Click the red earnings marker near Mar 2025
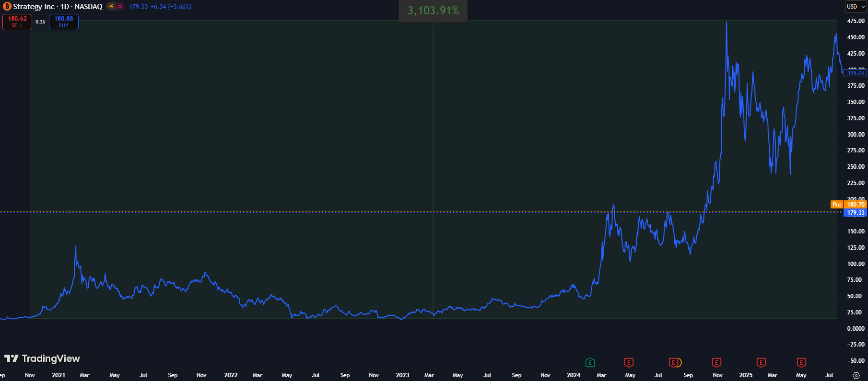This screenshot has width=868, height=381. tap(761, 362)
